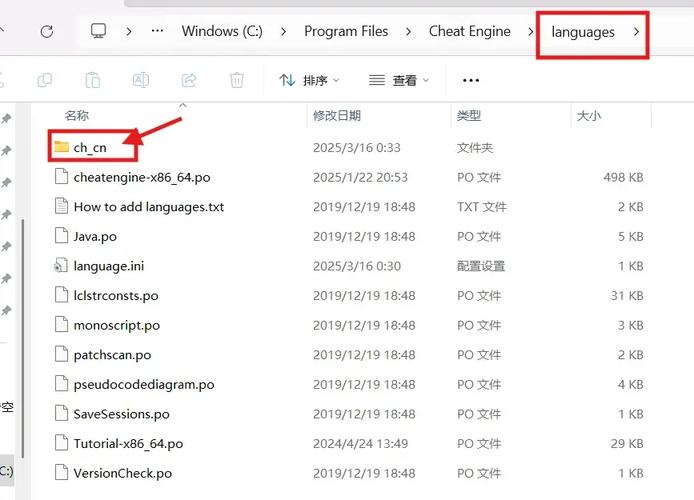Screen dimensions: 694x500
Task: Select the How to add languages.txt name
Action: pyautogui.click(x=149, y=207)
